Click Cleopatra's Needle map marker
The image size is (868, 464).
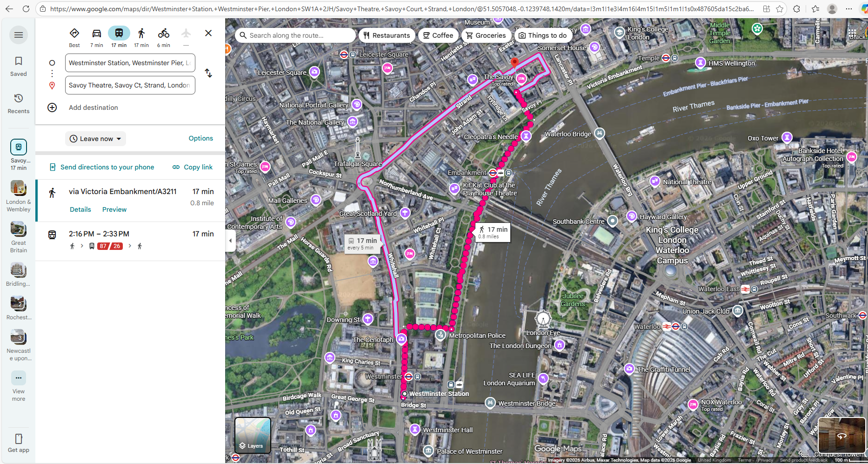coord(526,136)
